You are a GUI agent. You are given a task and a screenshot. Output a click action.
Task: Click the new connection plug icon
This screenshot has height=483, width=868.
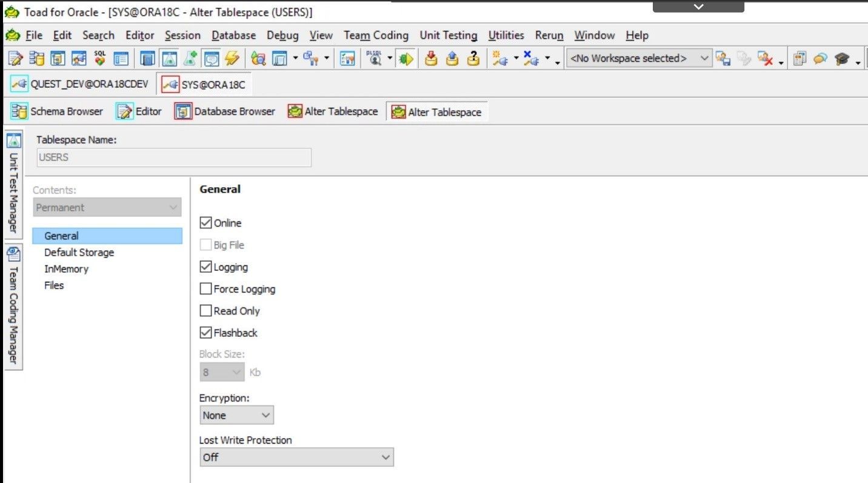coord(499,59)
